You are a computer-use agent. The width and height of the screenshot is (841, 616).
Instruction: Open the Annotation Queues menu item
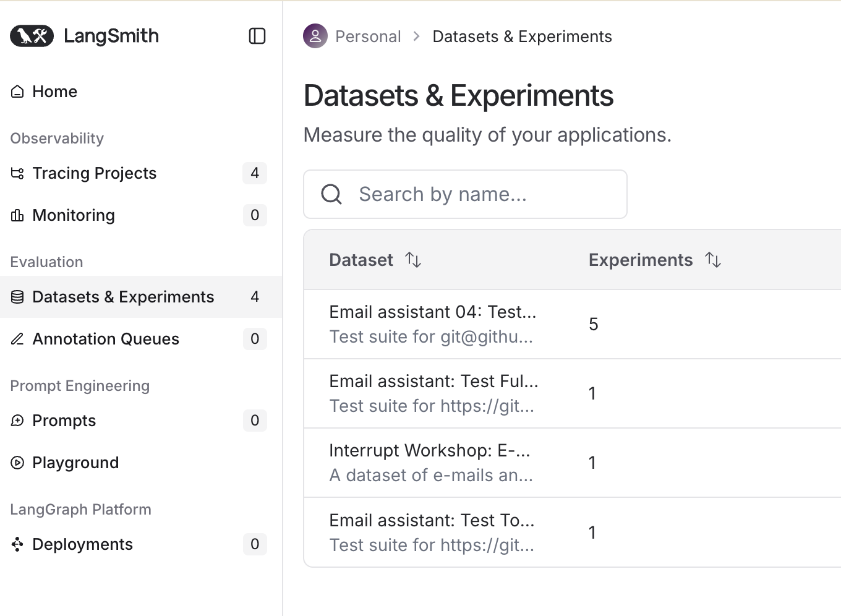105,339
